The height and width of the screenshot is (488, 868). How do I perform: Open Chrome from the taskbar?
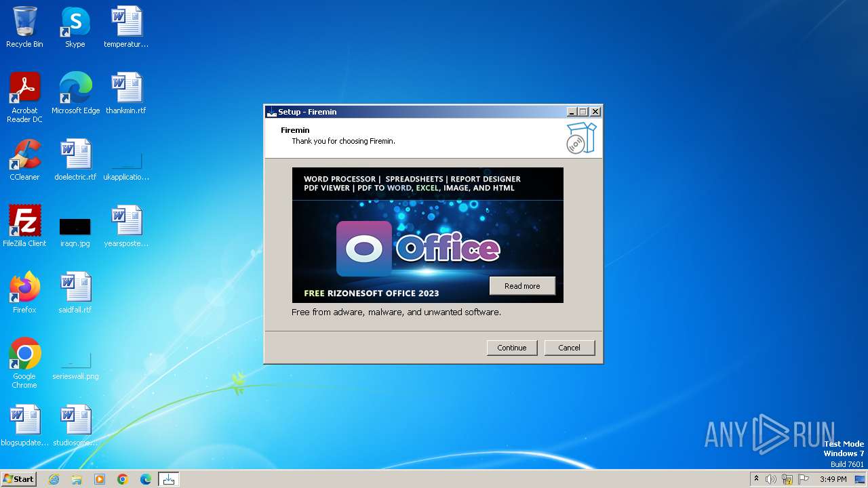click(123, 479)
